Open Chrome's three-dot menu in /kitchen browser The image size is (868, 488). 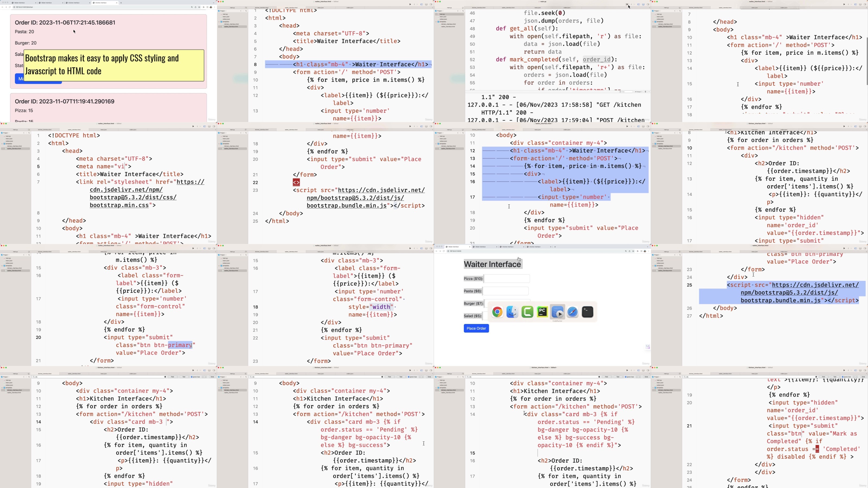[215, 7]
